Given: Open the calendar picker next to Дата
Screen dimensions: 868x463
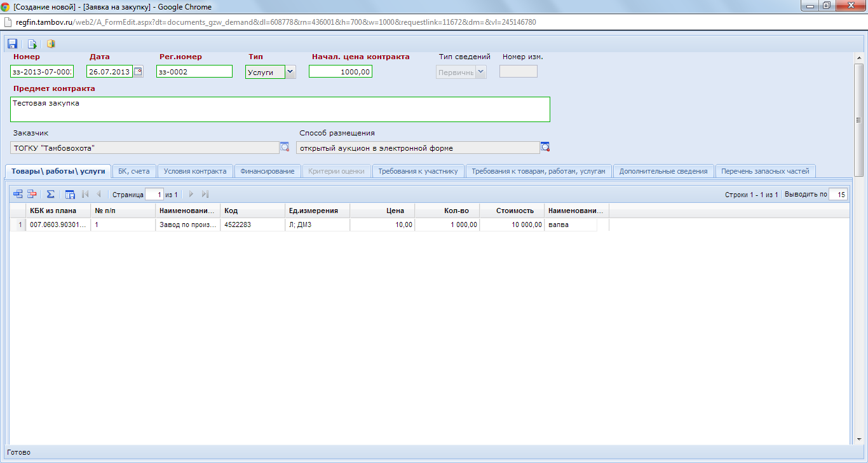Looking at the screenshot, I should tap(139, 72).
